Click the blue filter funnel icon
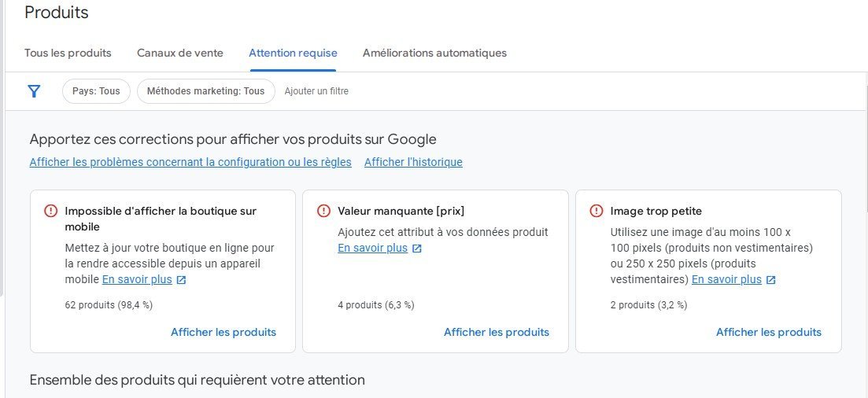868x398 pixels. tap(35, 91)
